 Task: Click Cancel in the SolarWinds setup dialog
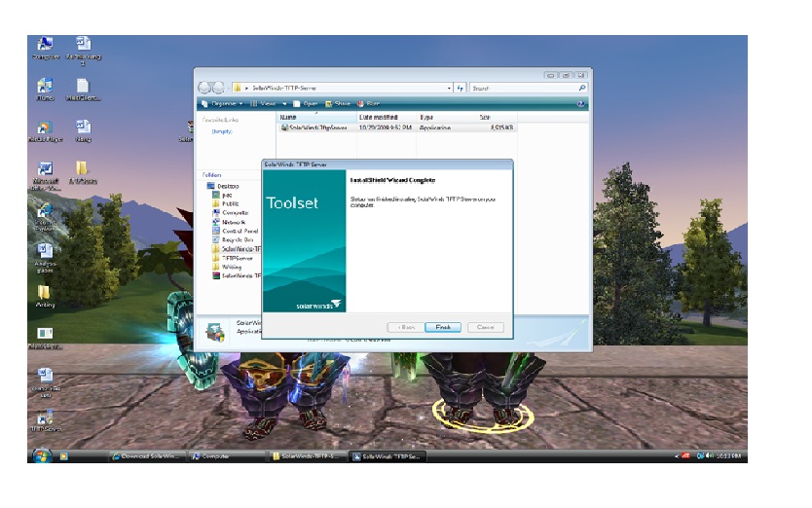[x=486, y=327]
